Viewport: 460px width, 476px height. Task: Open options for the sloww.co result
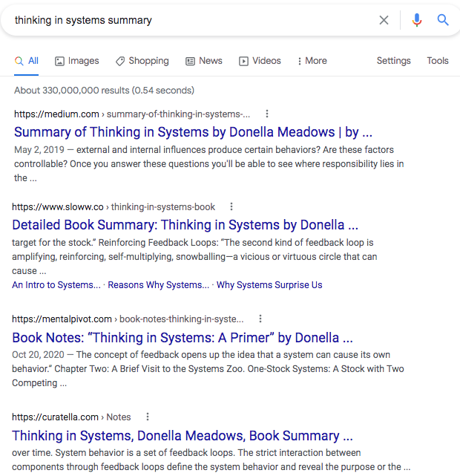pyautogui.click(x=231, y=206)
